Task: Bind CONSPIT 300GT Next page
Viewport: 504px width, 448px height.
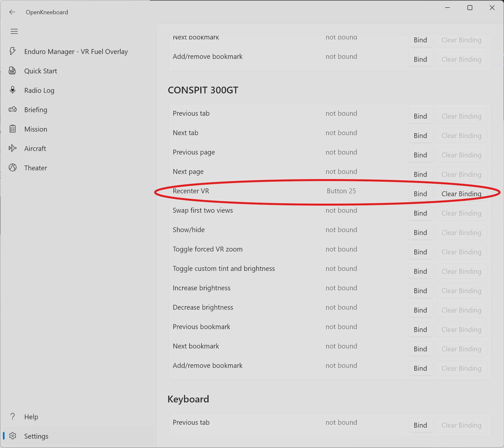Action: coord(420,175)
